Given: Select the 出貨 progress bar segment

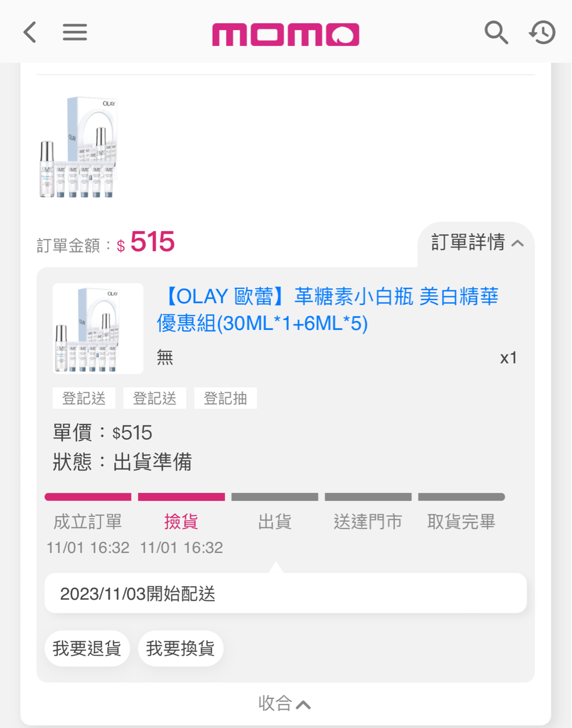Looking at the screenshot, I should pyautogui.click(x=275, y=497).
